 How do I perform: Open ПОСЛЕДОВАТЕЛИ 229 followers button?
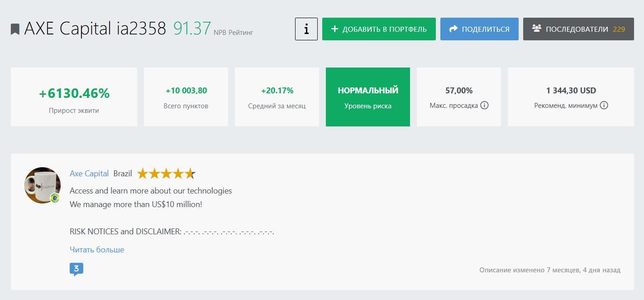[x=578, y=29]
